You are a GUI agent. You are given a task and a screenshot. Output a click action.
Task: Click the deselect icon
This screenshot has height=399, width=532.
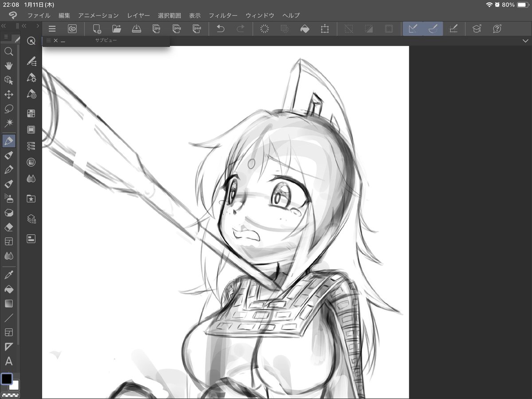[349, 29]
